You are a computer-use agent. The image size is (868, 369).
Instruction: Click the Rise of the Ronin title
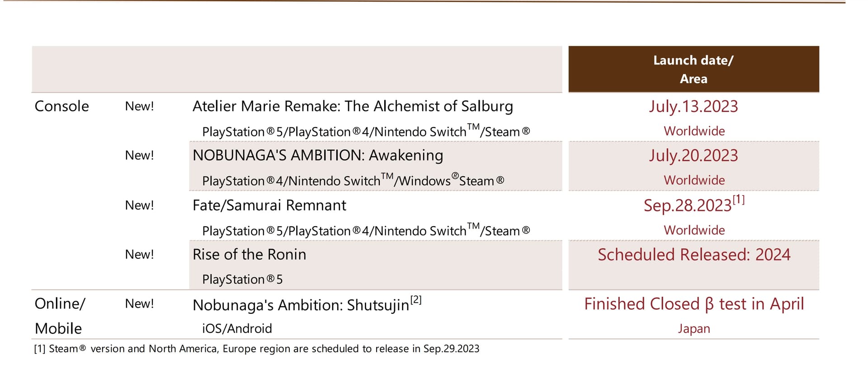click(249, 254)
